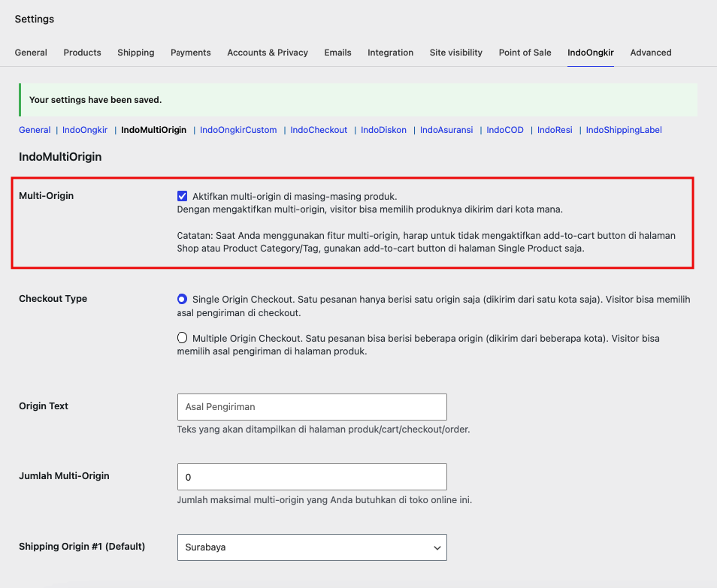Select Multiple Origin Checkout radio option
Screen dimensions: 717x588
[182, 338]
